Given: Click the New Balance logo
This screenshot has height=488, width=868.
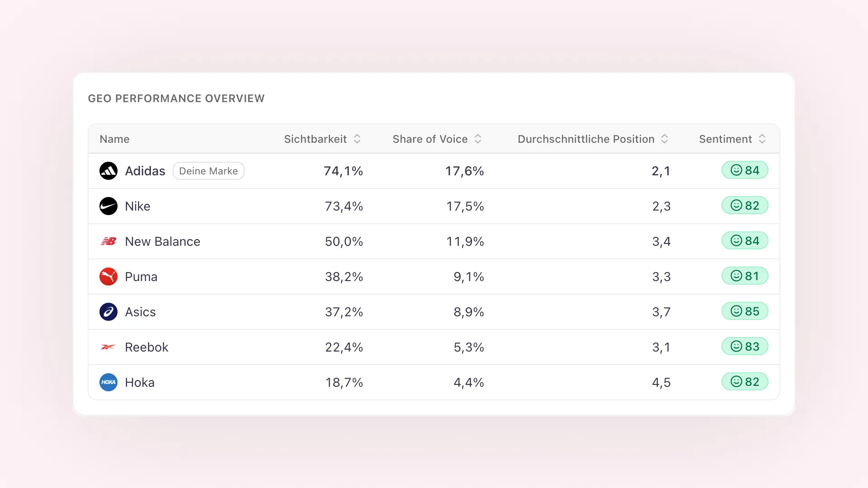Looking at the screenshot, I should (x=108, y=241).
